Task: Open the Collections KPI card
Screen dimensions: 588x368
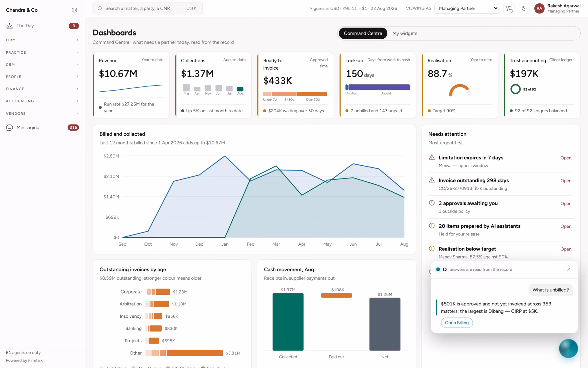Action: tap(213, 85)
